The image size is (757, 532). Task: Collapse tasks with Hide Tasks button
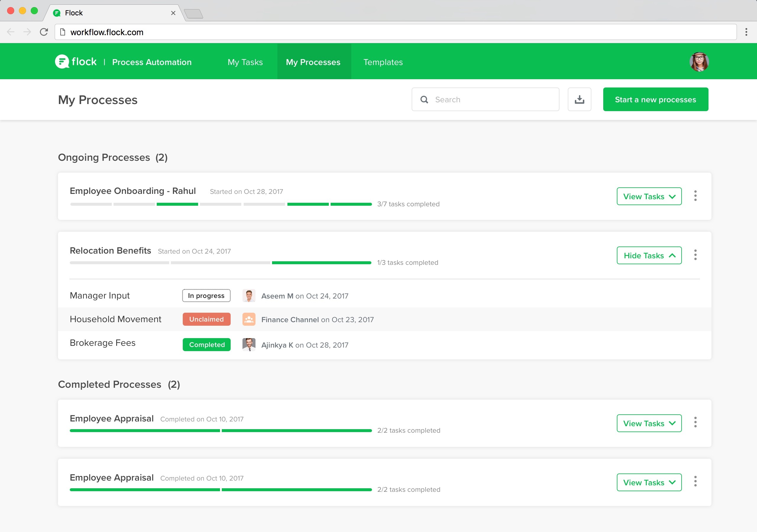coord(649,255)
